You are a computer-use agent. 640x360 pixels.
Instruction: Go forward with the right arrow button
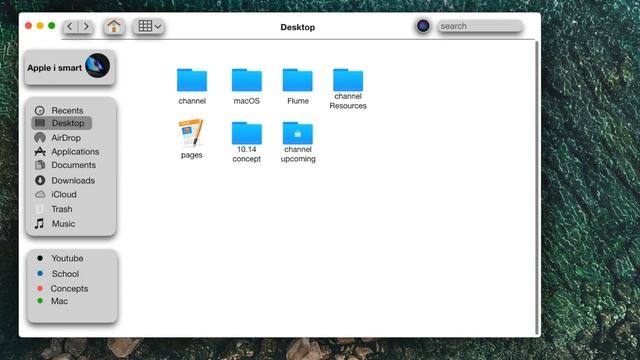(x=85, y=27)
